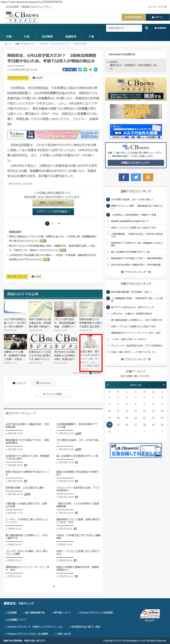Open monthly ranking 特定処遇改善加算 item
This screenshot has width=170, height=644.
(132, 292)
